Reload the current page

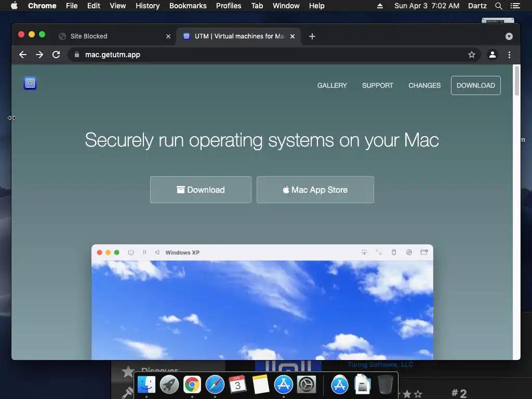(56, 55)
